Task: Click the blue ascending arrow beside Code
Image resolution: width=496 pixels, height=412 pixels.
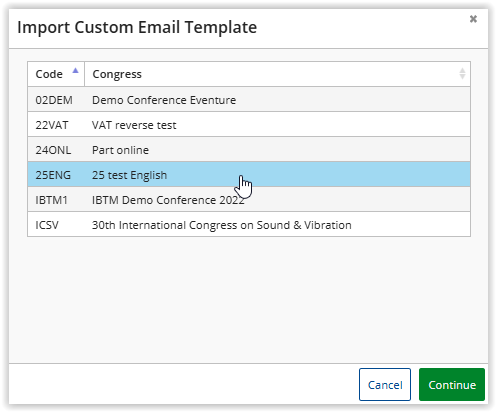Action: click(x=75, y=70)
